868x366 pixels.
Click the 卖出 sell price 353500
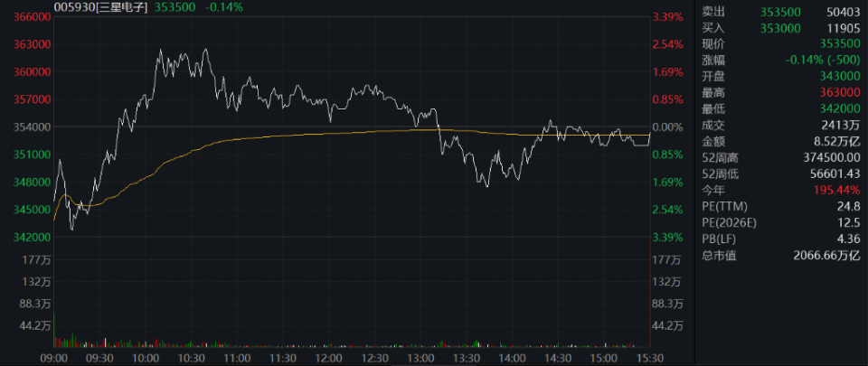[780, 11]
